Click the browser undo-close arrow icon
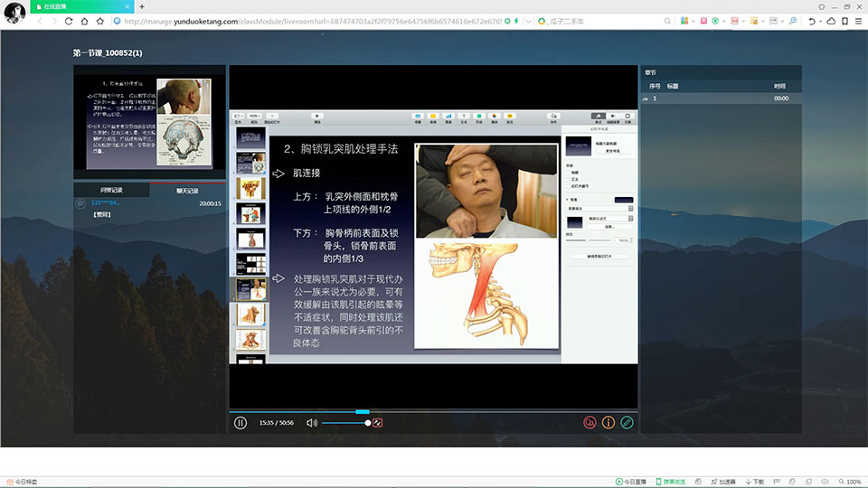 (812, 21)
